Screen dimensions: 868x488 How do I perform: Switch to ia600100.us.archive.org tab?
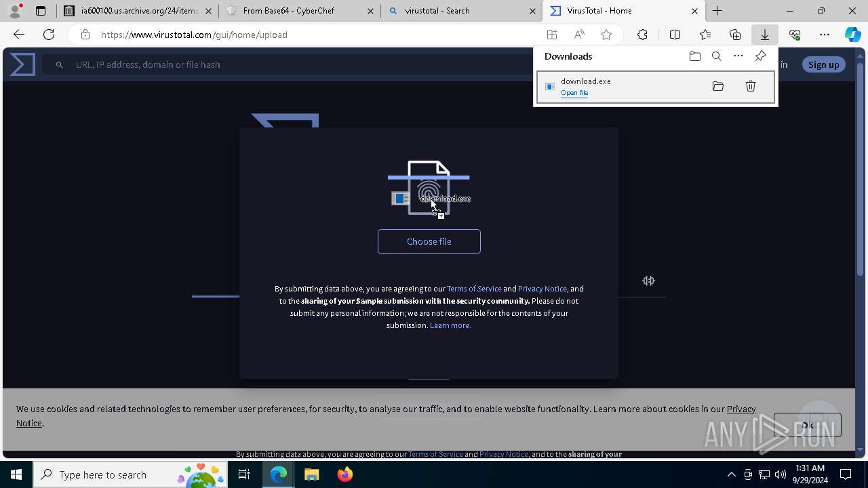coord(137,11)
